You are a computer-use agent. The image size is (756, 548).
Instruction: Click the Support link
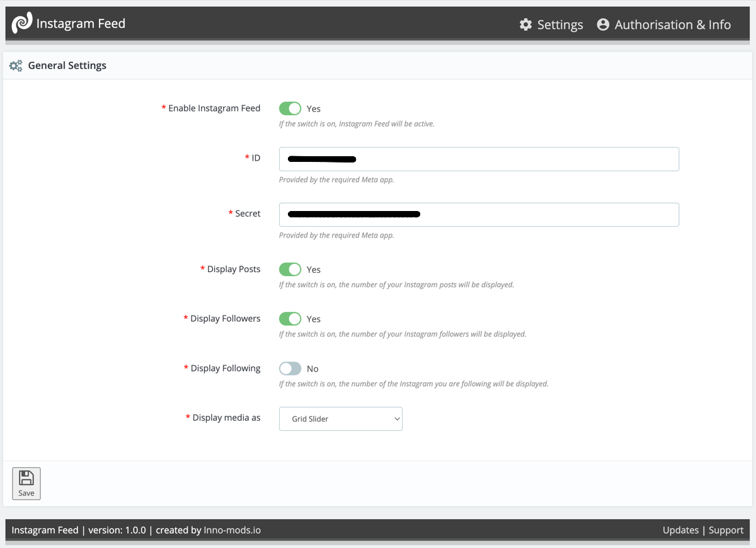[726, 530]
